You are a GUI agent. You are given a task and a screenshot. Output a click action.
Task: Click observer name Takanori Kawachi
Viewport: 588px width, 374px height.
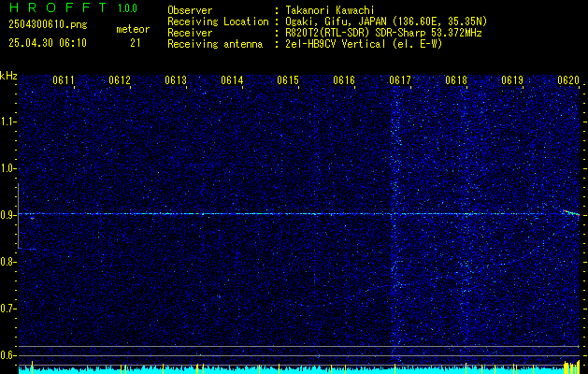(x=329, y=10)
